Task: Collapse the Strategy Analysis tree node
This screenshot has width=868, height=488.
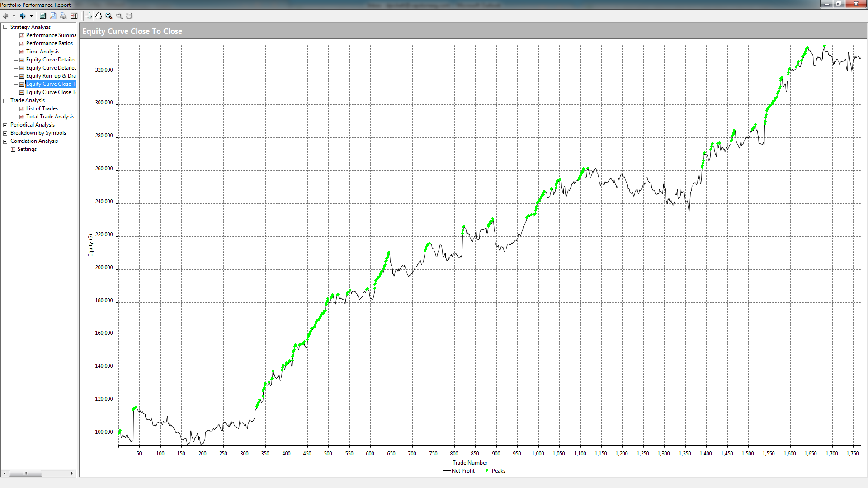Action: click(5, 27)
